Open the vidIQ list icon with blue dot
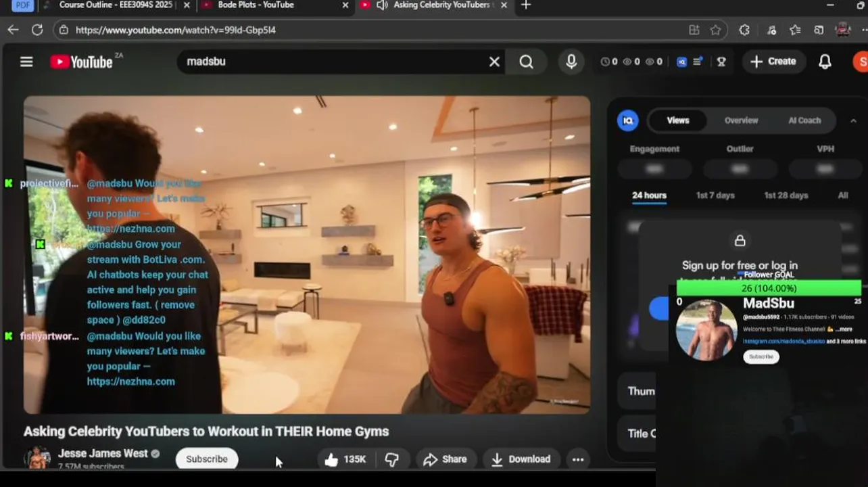 pyautogui.click(x=698, y=62)
